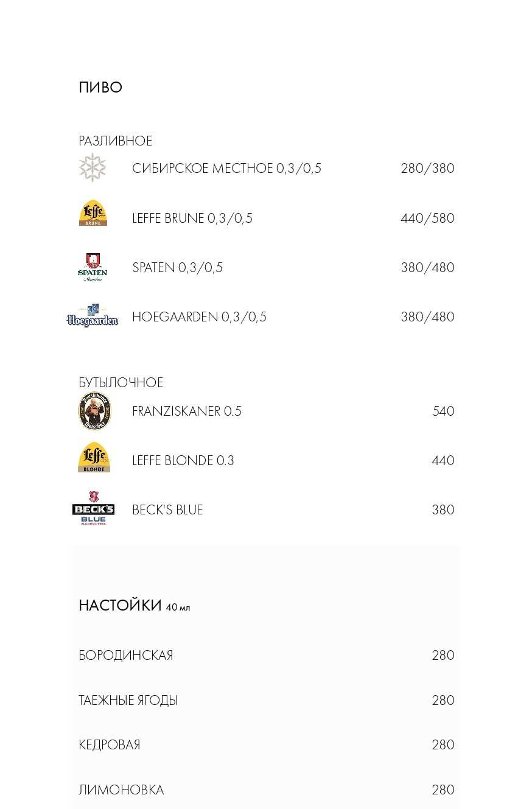Click the Hoegaarden logo
This screenshot has width=532, height=809.
(x=93, y=316)
